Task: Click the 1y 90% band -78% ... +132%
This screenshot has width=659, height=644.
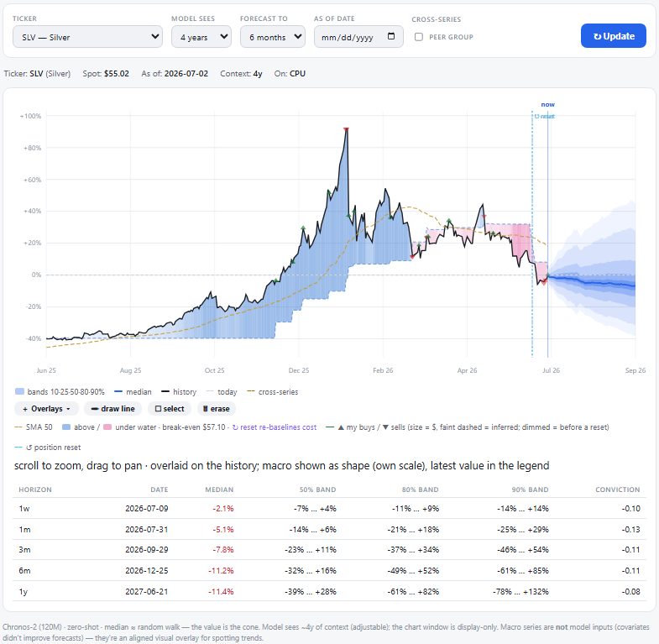Action: (520, 591)
